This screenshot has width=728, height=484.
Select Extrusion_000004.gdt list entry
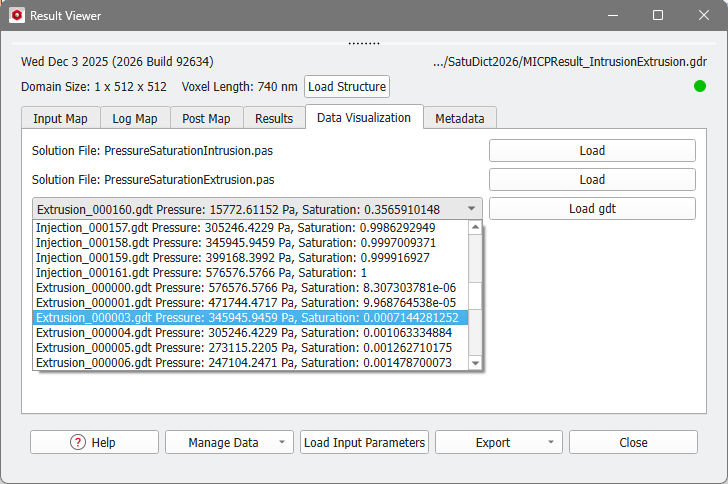[x=250, y=333]
